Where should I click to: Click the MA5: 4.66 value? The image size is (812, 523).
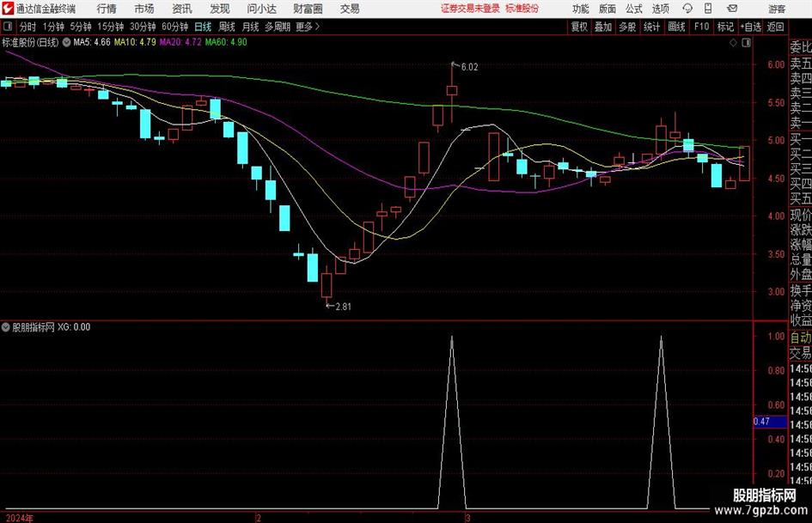(x=92, y=42)
